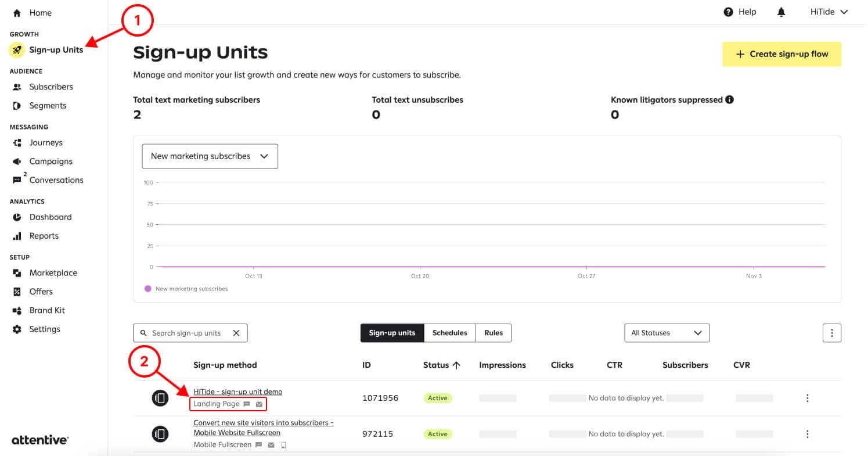Click the Segments half-circle icon
This screenshot has height=456, width=868.
point(17,106)
